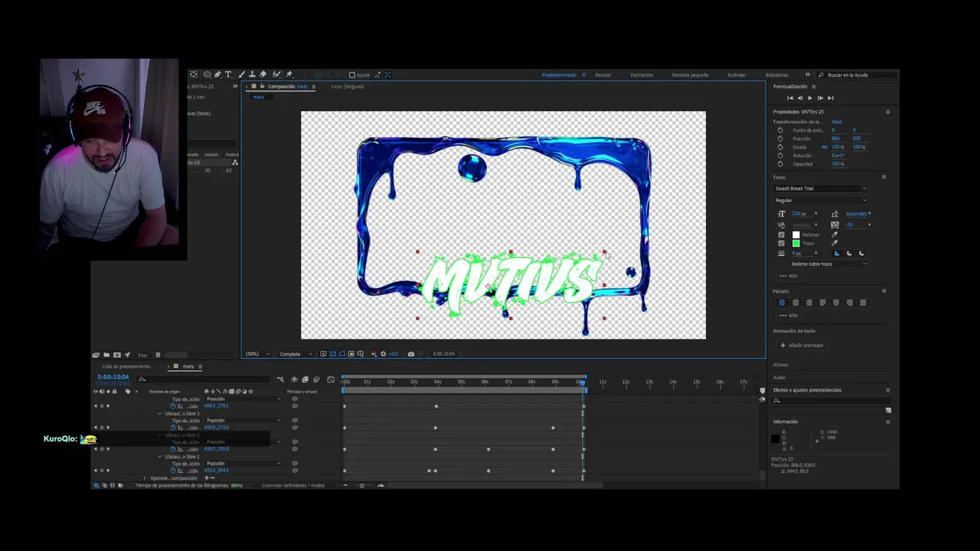Collapse the Ubicaci...n libre 1 group
The height and width of the screenshot is (551, 980).
[160, 456]
